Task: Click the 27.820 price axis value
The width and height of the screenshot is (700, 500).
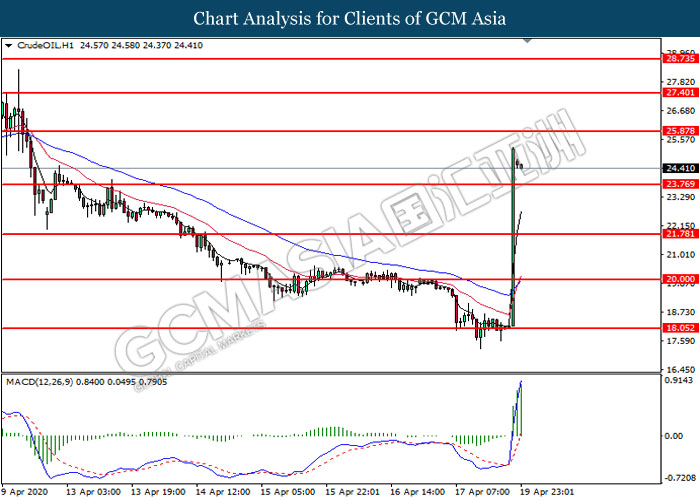Action: pos(680,82)
